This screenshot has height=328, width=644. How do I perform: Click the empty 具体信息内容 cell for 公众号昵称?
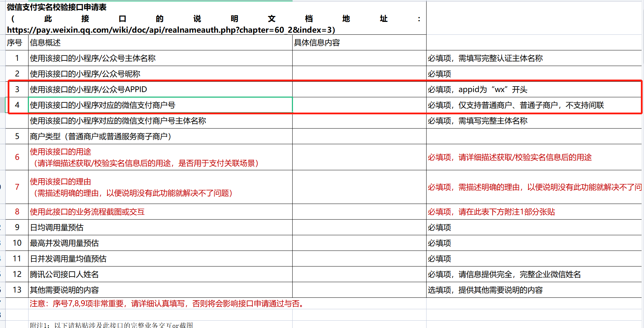tap(359, 74)
